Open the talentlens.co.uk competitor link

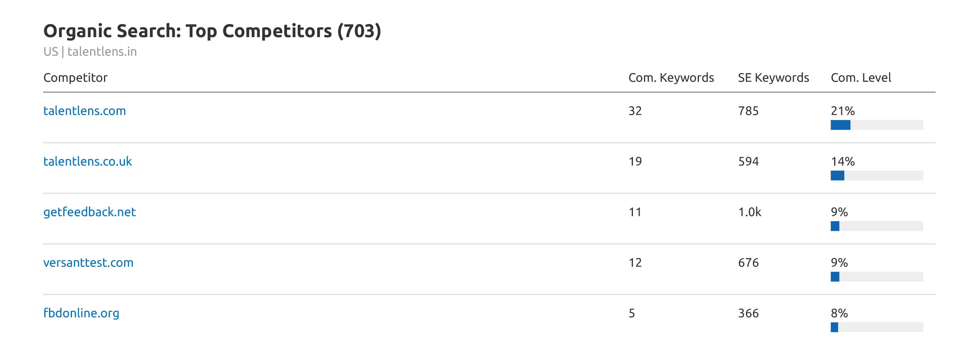click(x=87, y=162)
